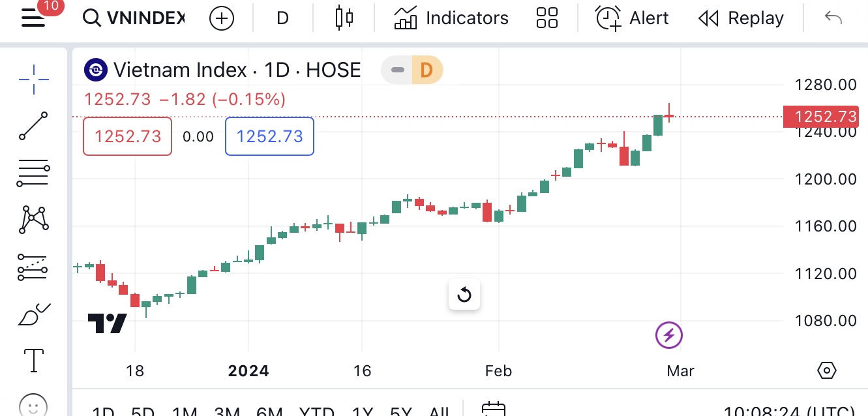Select the crosshair cursor tool

click(33, 80)
